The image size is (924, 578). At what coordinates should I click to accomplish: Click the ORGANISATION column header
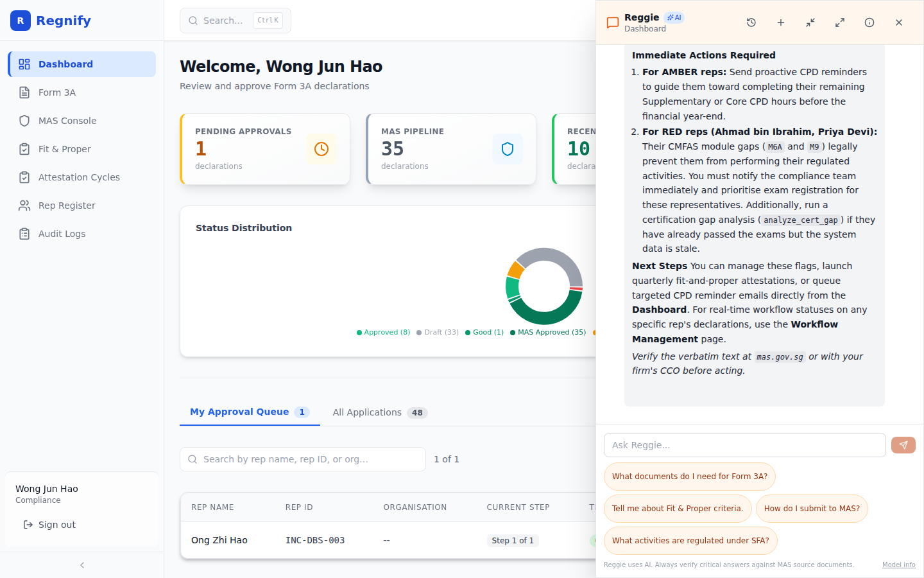point(415,507)
